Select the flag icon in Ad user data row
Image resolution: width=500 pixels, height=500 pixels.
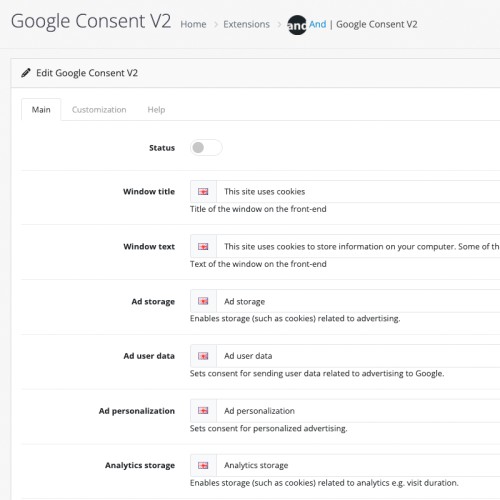(x=203, y=356)
